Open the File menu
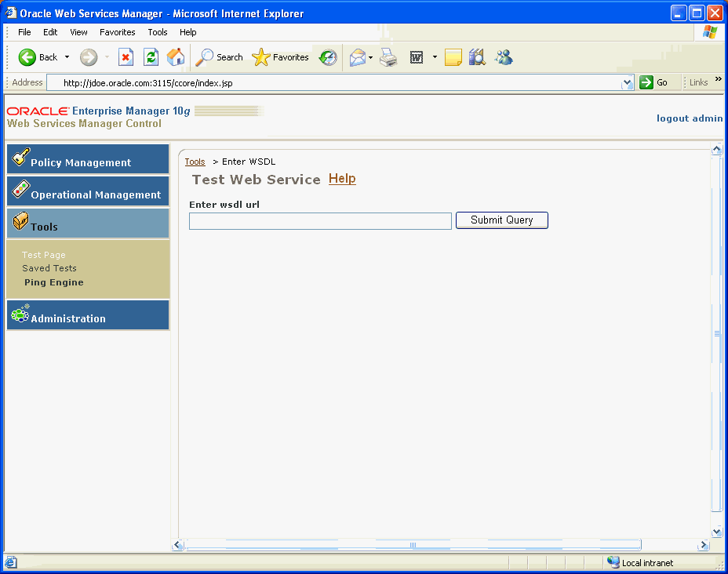 (x=24, y=32)
